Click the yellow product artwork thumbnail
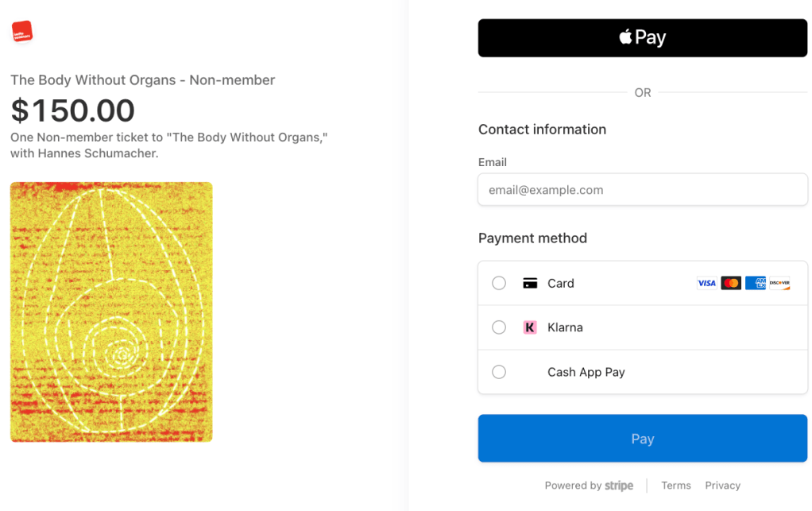The image size is (812, 511). [111, 312]
